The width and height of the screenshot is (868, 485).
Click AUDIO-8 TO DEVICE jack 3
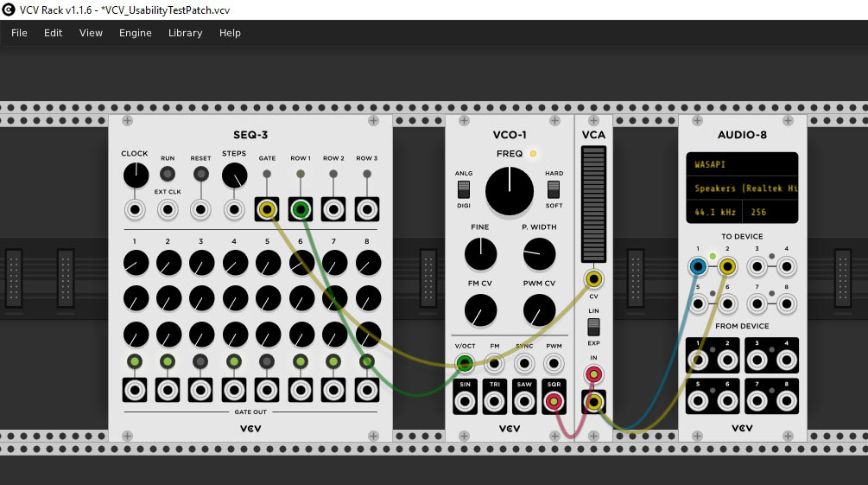[757, 266]
